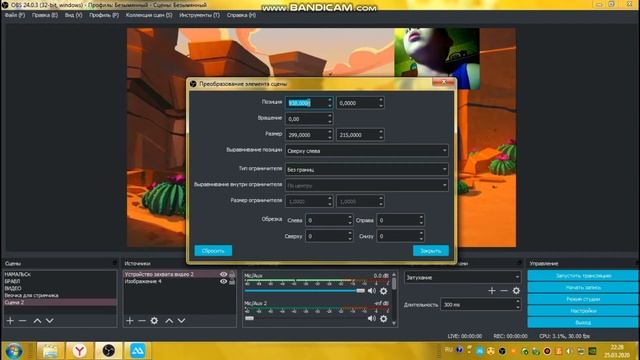640x360 pixels.
Task: Open Mic/Aux audio settings with the gear
Action: (x=384, y=291)
